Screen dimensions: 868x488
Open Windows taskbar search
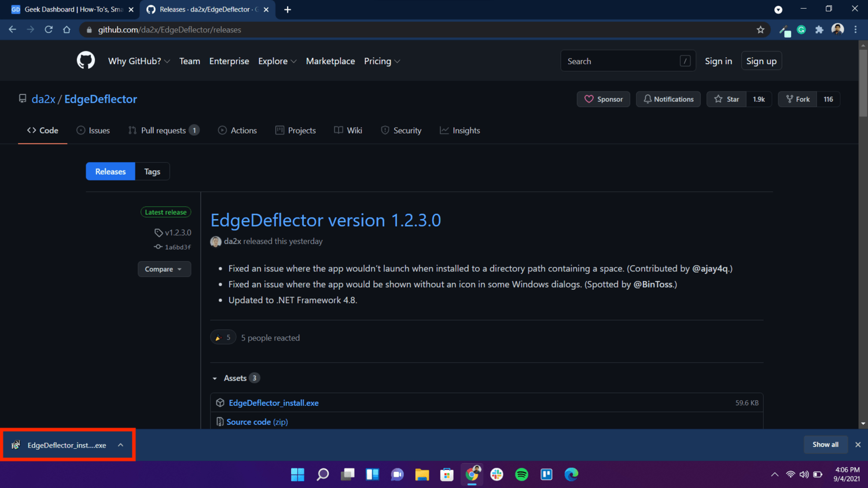(322, 475)
